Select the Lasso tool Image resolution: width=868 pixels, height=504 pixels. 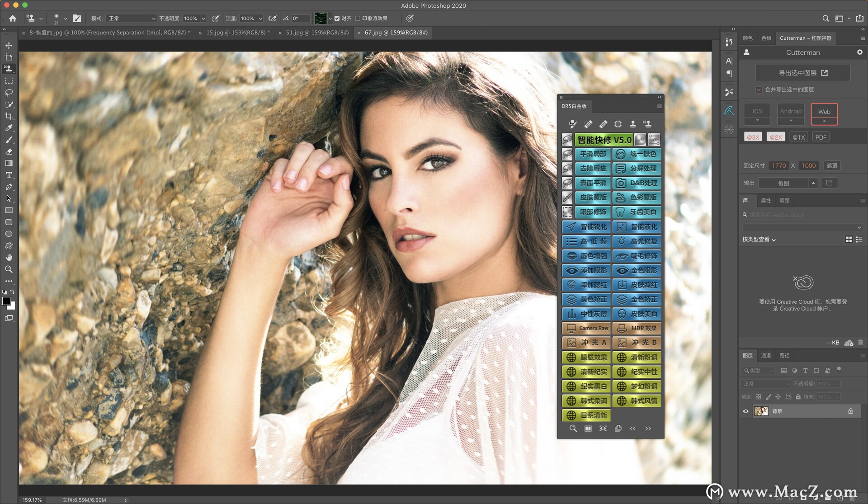tap(9, 93)
